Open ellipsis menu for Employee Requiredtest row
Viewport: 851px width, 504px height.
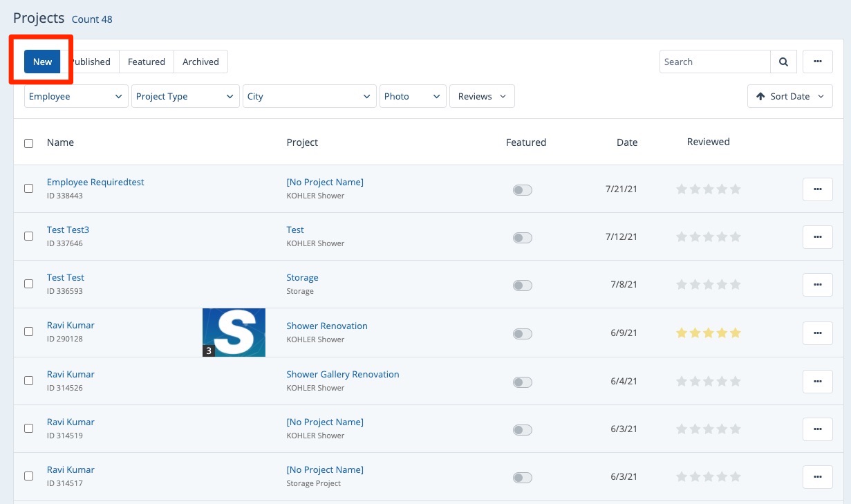point(817,189)
